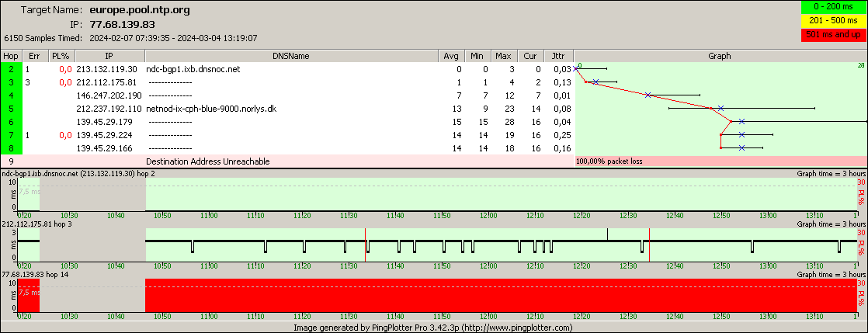Select the Destination Address Unreachable row
The image size is (868, 333).
point(207,161)
